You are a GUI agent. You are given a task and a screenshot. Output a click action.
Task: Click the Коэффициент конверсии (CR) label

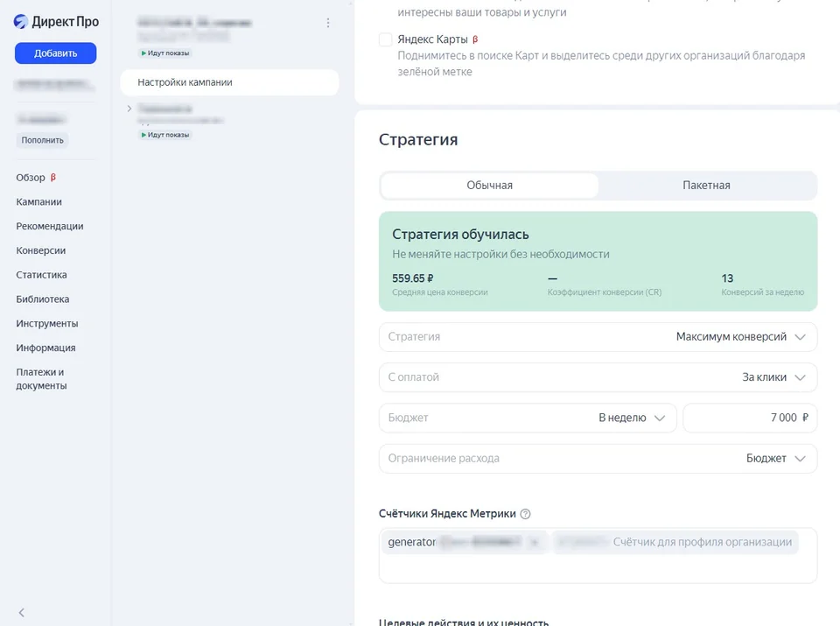(x=605, y=292)
